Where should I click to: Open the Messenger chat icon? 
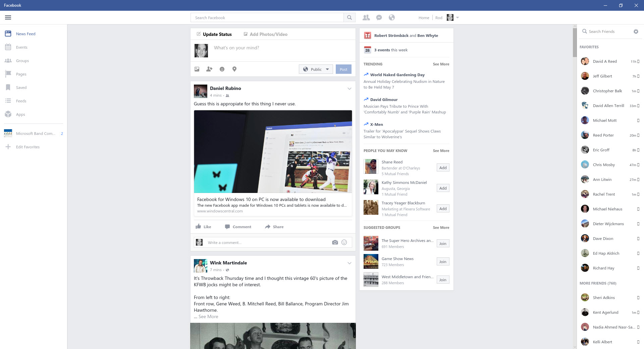379,18
